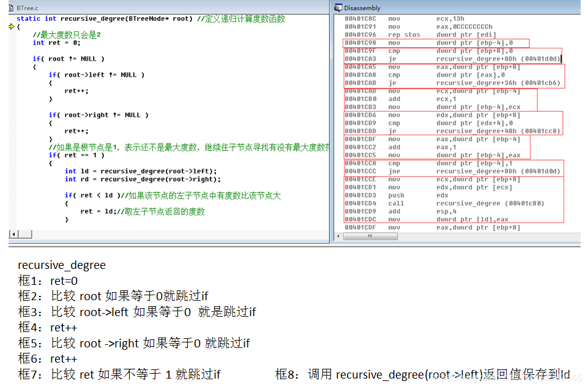Click the 'add eax,1' line at 00401CC2
Image resolution: width=588 pixels, height=389 pixels.
click(400, 148)
